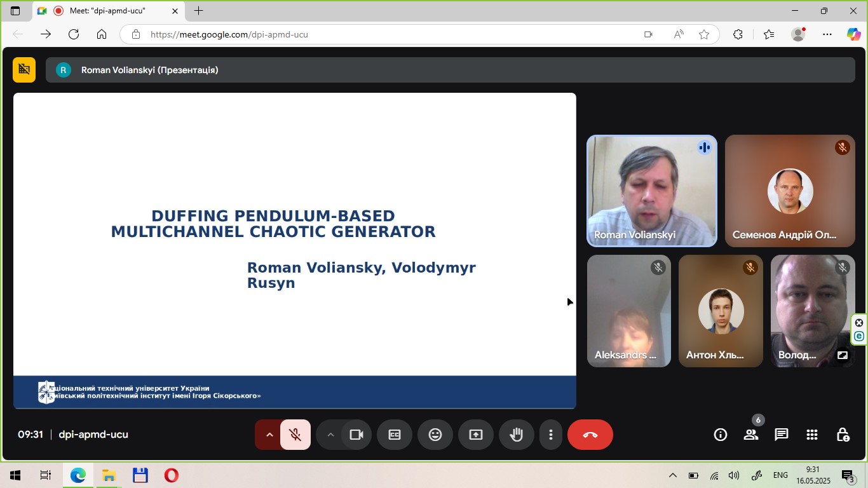Turn on closed captions
This screenshot has height=488, width=868.
pyautogui.click(x=395, y=435)
